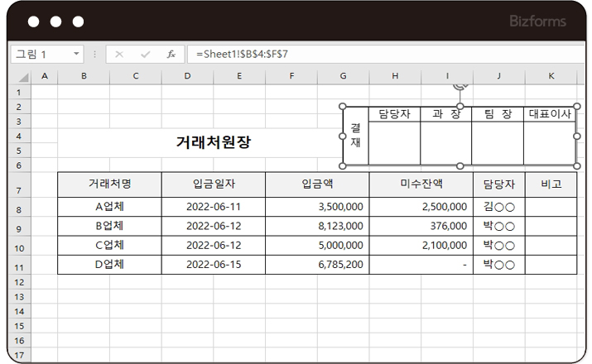The height and width of the screenshot is (364, 592).
Task: Select column J header
Action: point(498,76)
